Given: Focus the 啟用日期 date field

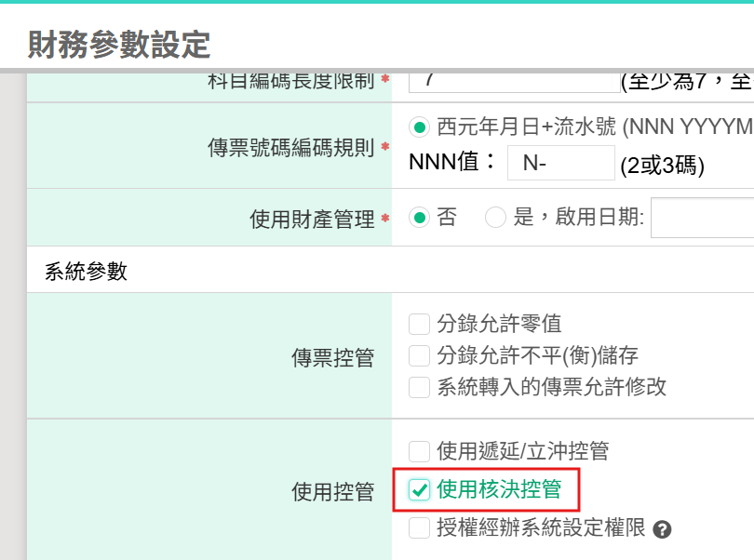Looking at the screenshot, I should point(702,218).
